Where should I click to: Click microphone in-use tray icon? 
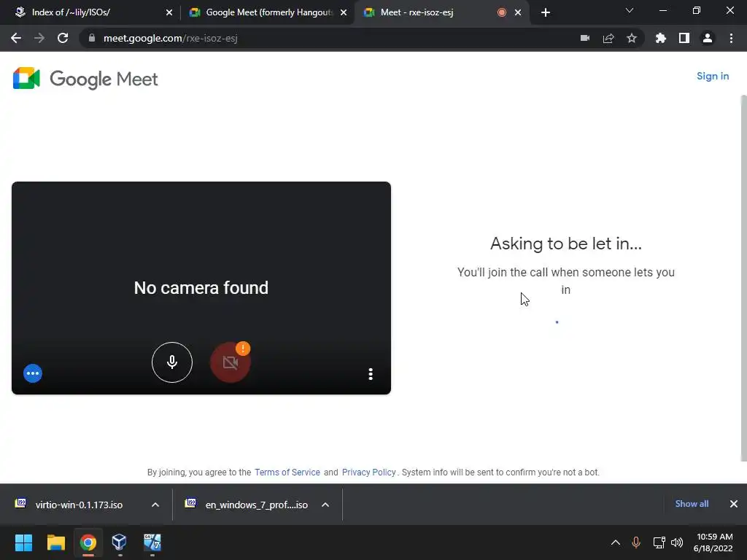pos(636,542)
